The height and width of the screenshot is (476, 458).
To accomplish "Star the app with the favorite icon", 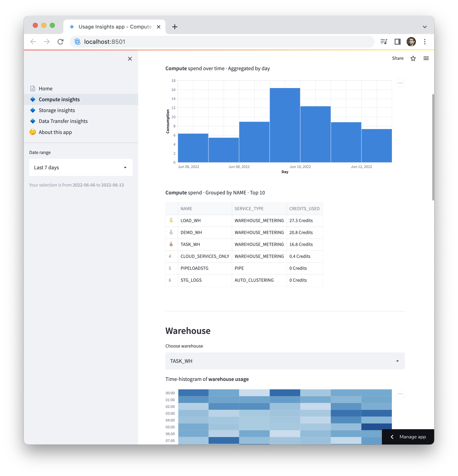I will pos(413,58).
